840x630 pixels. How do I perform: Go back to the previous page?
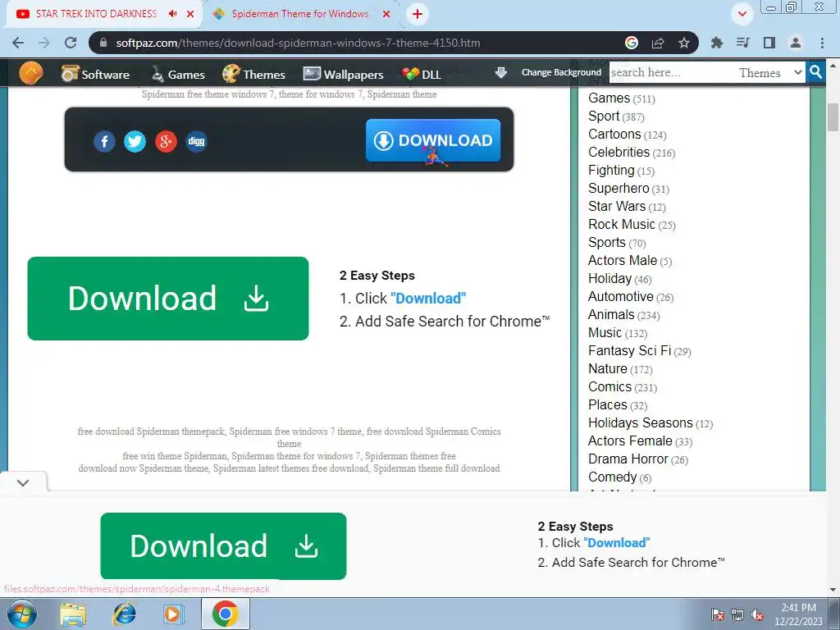(x=18, y=43)
